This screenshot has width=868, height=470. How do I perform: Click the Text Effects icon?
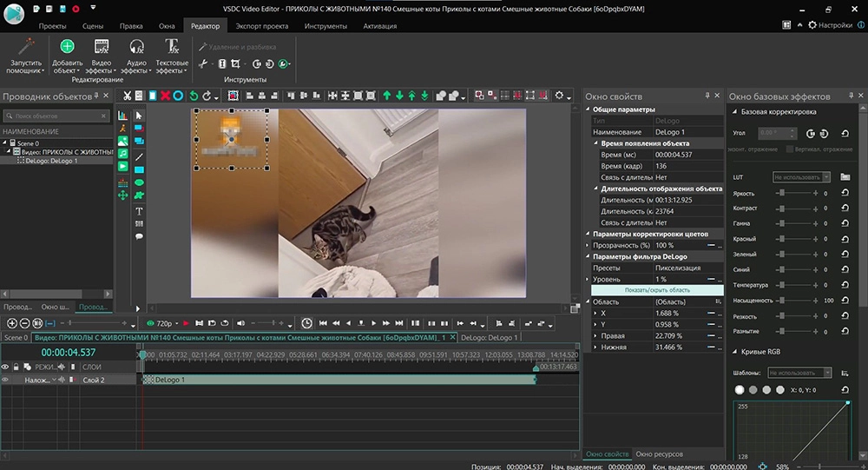[172, 47]
